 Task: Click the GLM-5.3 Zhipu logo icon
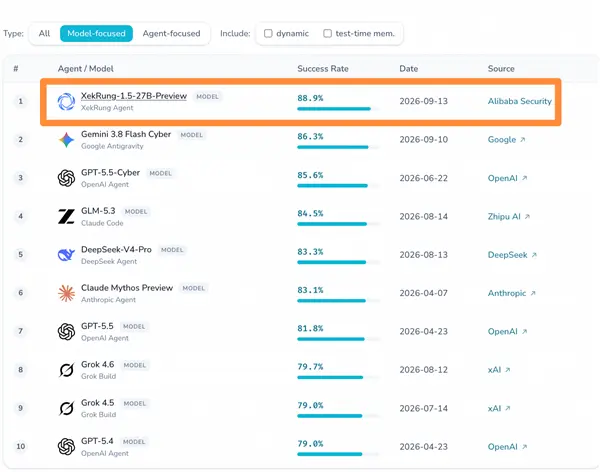[x=66, y=216]
